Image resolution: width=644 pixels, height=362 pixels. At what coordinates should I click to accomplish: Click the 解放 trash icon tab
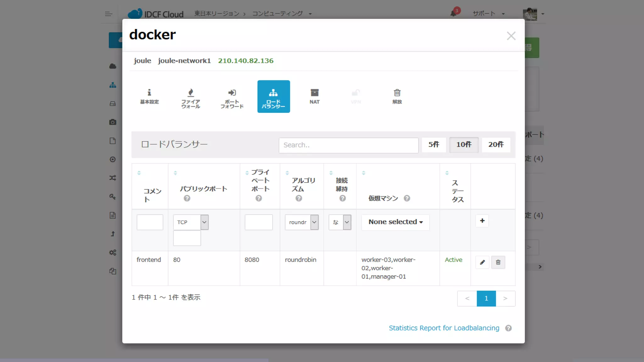coord(397,96)
